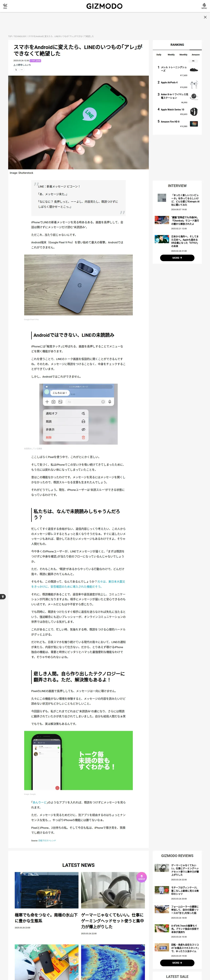
Task: Click the TECHNOLOGY breadcrumb link
Action: (x=20, y=37)
